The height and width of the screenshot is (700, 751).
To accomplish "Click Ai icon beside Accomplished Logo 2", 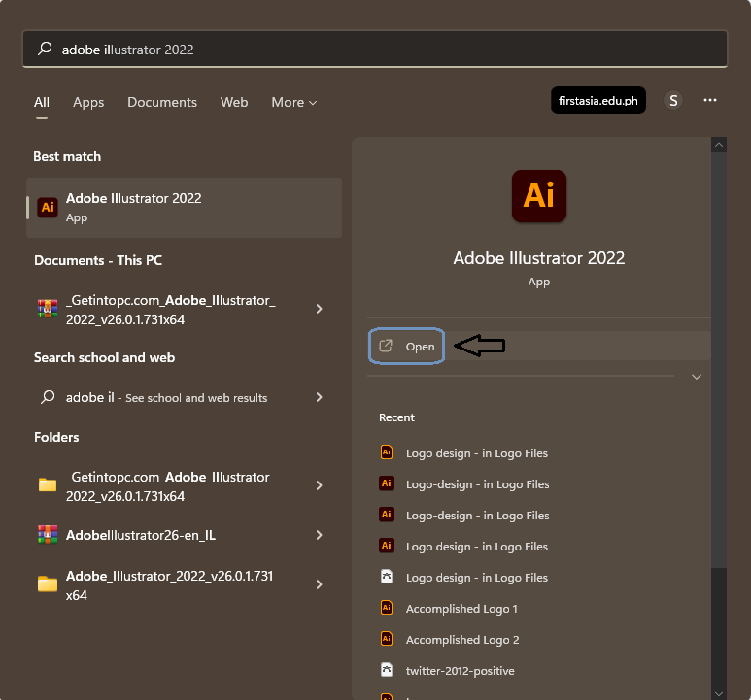I will coord(387,639).
